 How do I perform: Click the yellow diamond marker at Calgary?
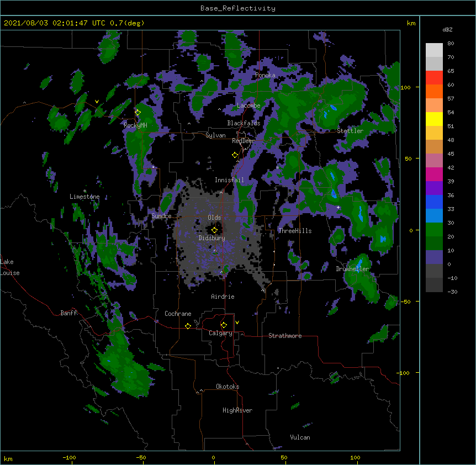click(224, 325)
